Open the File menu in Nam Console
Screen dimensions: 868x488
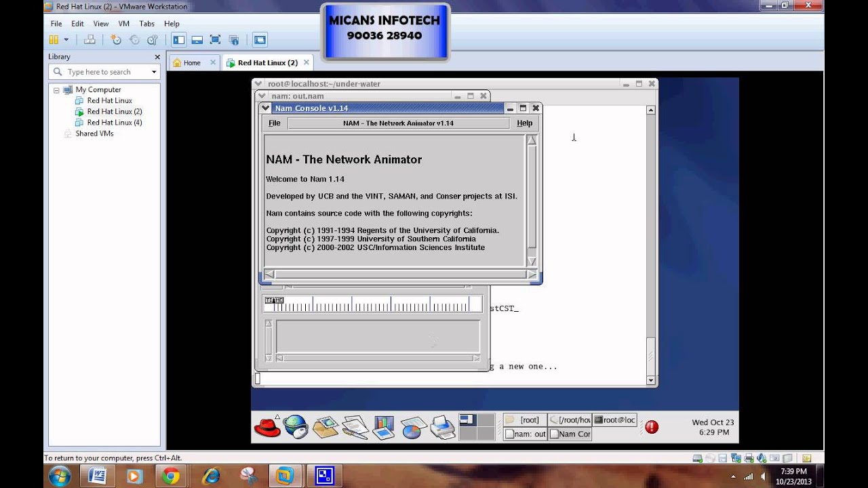[x=275, y=123]
